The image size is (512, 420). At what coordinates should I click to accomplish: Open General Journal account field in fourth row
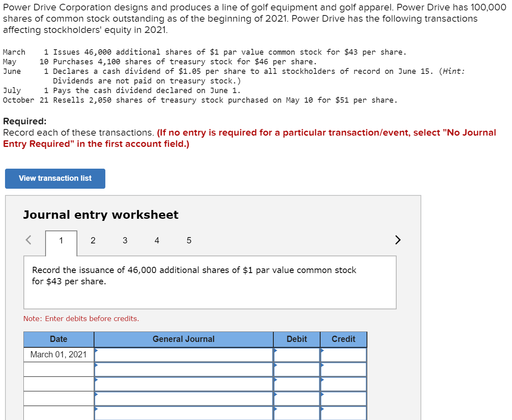point(184,399)
